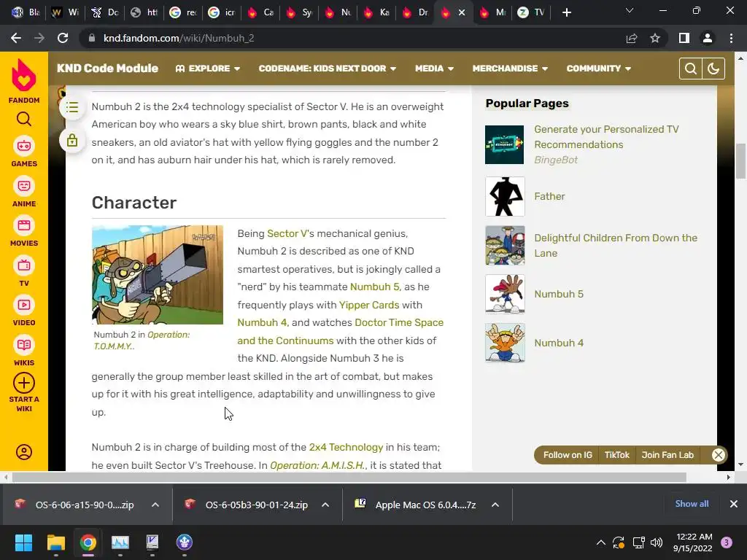
Task: Close the downloads bar
Action: [x=734, y=504]
